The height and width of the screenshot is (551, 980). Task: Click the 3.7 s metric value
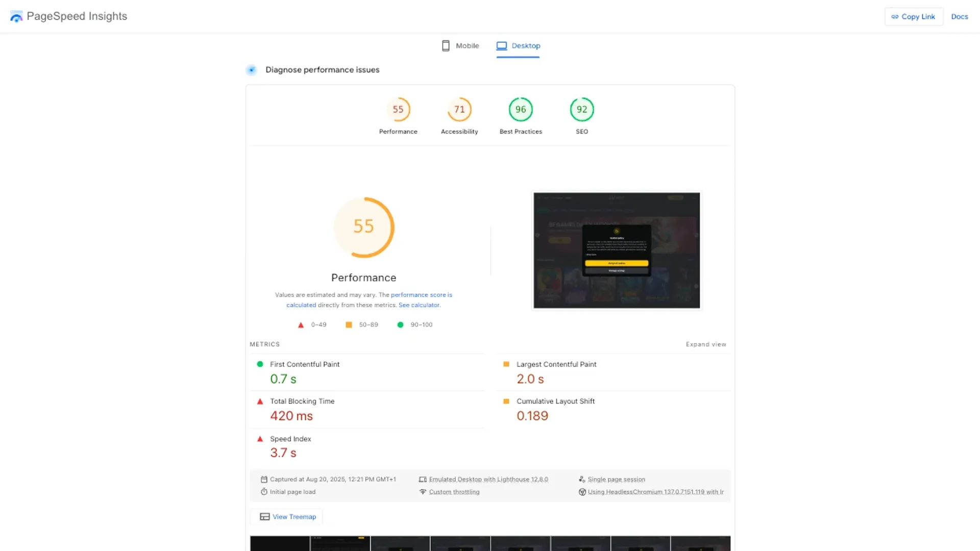pos(283,453)
